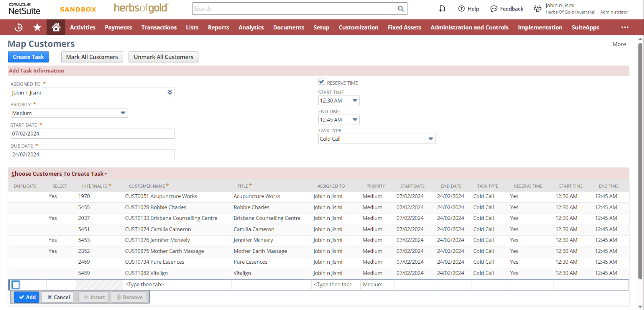
Task: Open the Recent Records clock icon
Action: (x=19, y=27)
